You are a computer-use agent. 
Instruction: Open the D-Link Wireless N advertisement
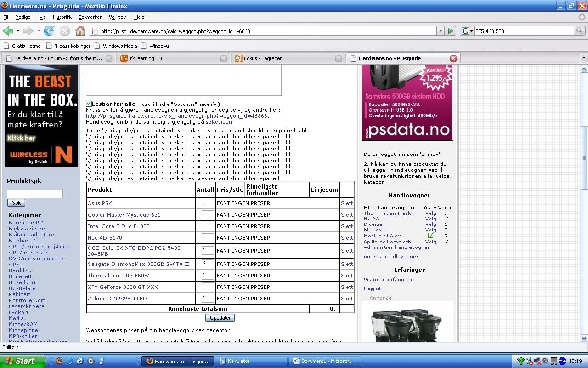[x=41, y=116]
